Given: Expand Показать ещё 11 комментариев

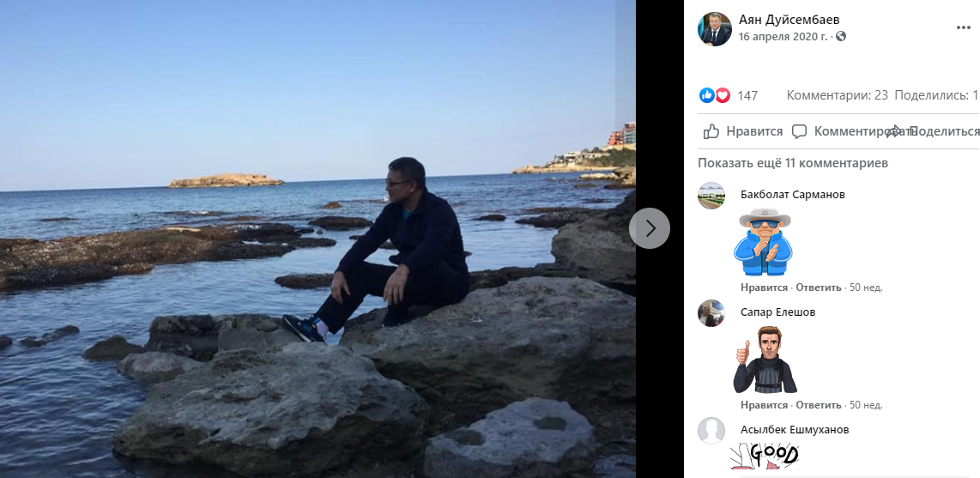Looking at the screenshot, I should pos(793,163).
